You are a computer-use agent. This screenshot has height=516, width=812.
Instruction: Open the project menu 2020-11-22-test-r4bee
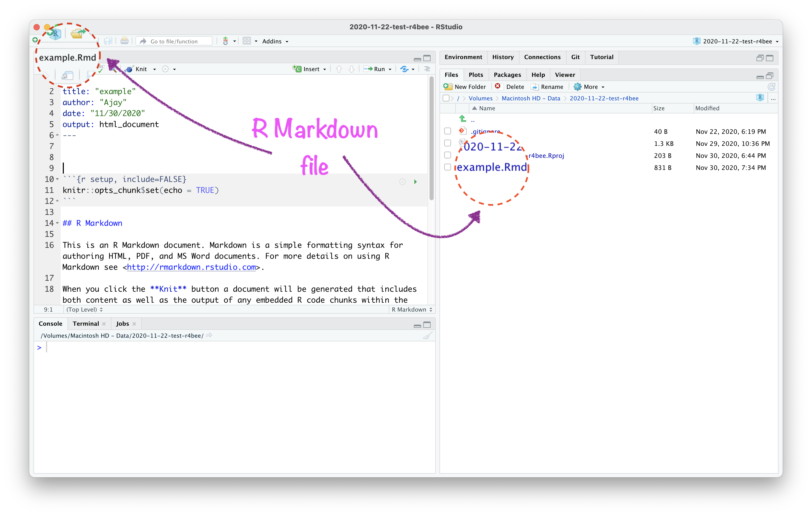tap(736, 41)
